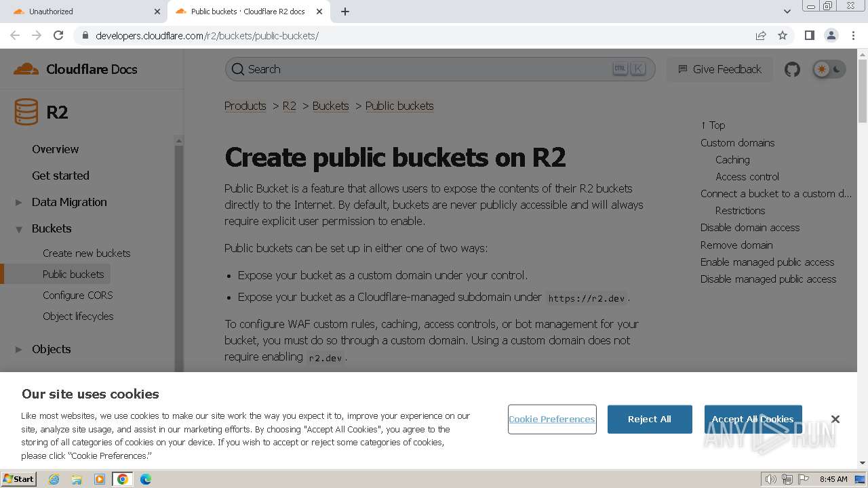The height and width of the screenshot is (488, 868).
Task: Toggle the light/dark theme switch
Action: point(829,69)
